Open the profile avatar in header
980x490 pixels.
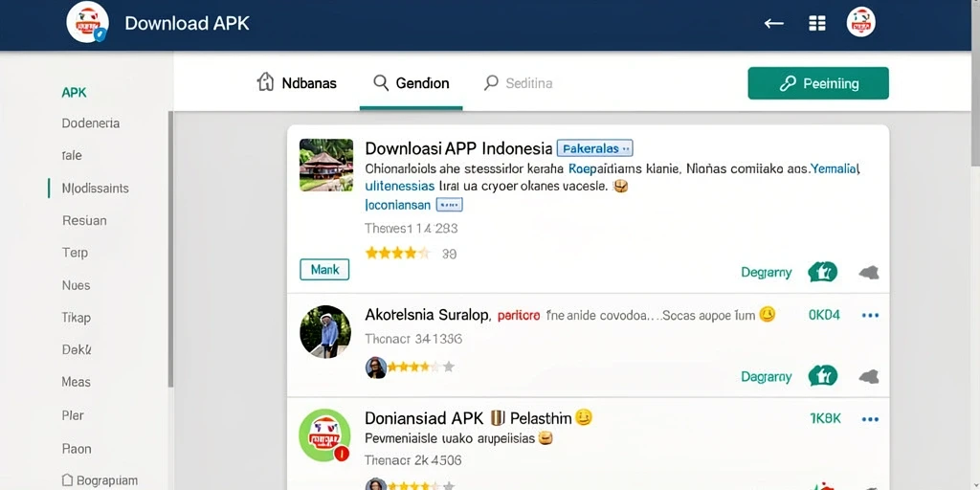pos(860,23)
